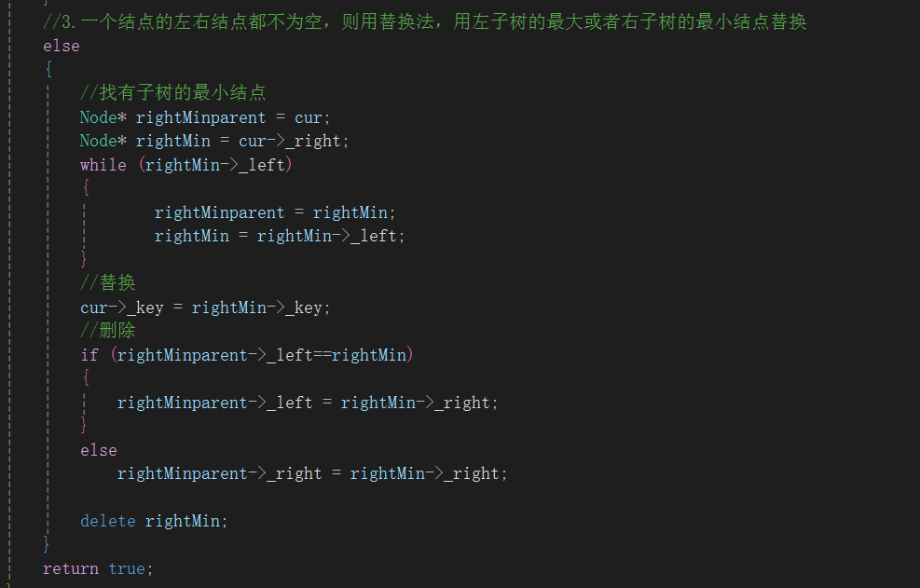Click the closing brace of the while loop
The image size is (920, 588).
[x=84, y=259]
